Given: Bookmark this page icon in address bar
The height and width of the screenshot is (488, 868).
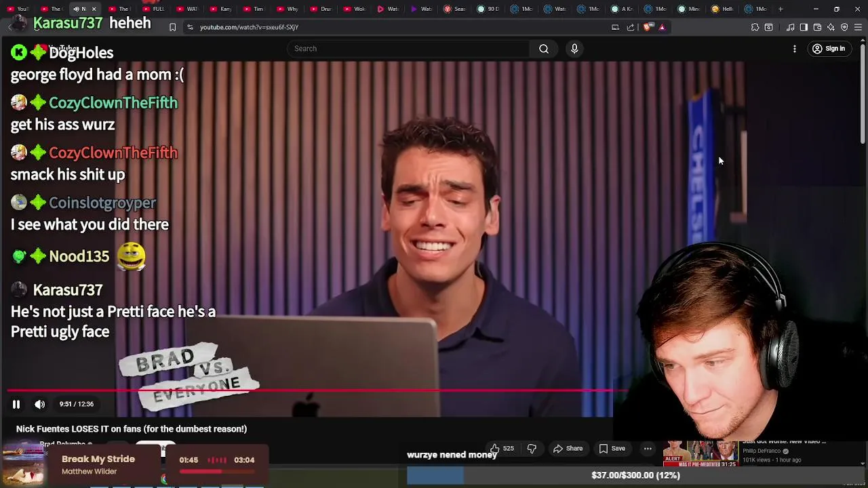Looking at the screenshot, I should coord(172,27).
